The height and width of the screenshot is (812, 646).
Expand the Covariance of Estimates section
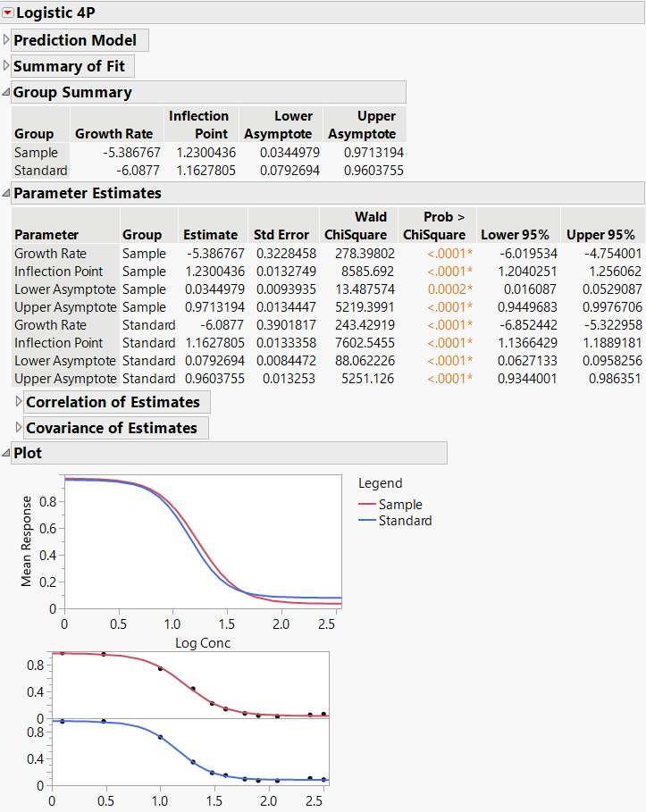point(20,428)
